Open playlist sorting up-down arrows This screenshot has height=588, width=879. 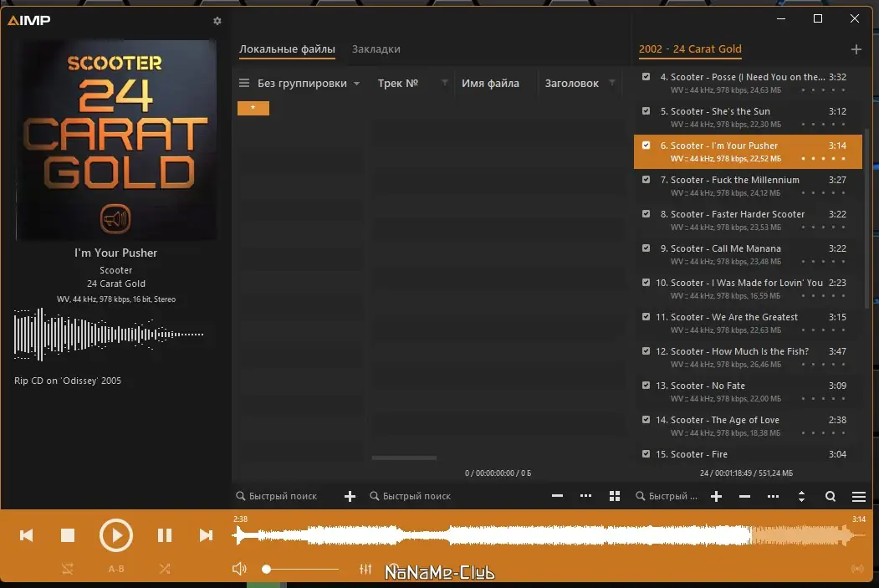[x=802, y=496]
